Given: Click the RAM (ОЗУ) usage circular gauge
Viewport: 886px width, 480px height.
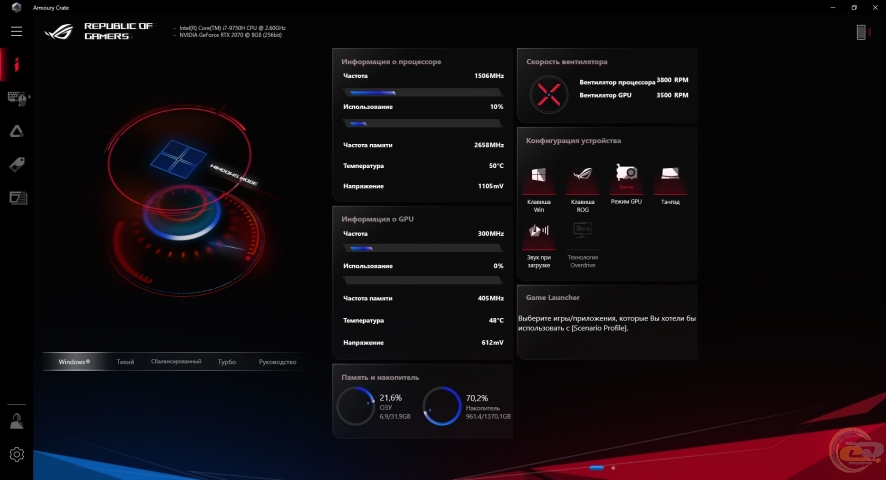Looking at the screenshot, I should [356, 406].
